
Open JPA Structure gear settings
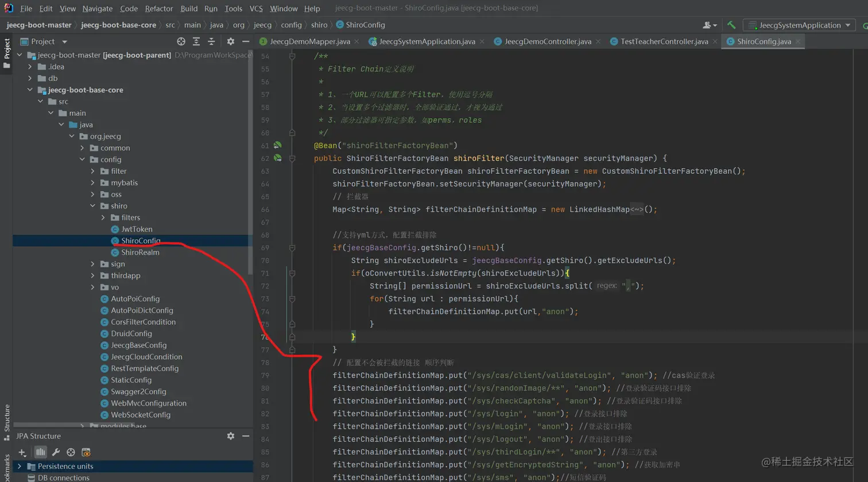pos(231,436)
